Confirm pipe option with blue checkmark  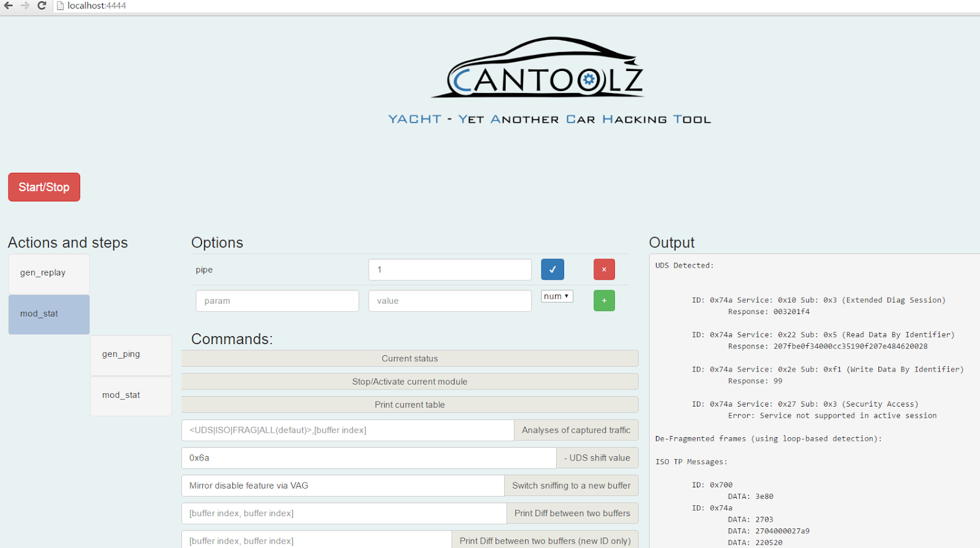point(552,269)
